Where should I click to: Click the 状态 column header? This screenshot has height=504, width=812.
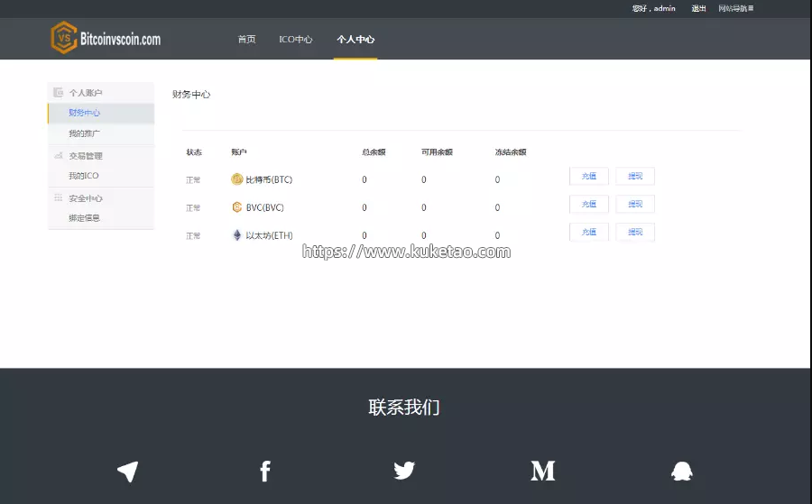click(194, 152)
